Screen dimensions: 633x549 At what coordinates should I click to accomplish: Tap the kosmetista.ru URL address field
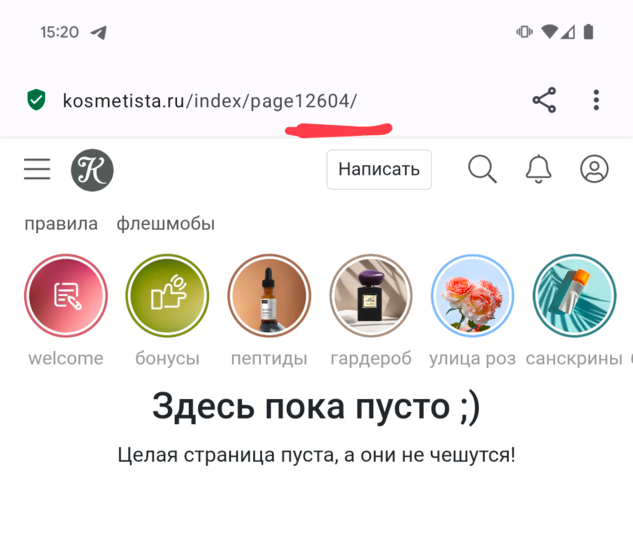[x=210, y=101]
